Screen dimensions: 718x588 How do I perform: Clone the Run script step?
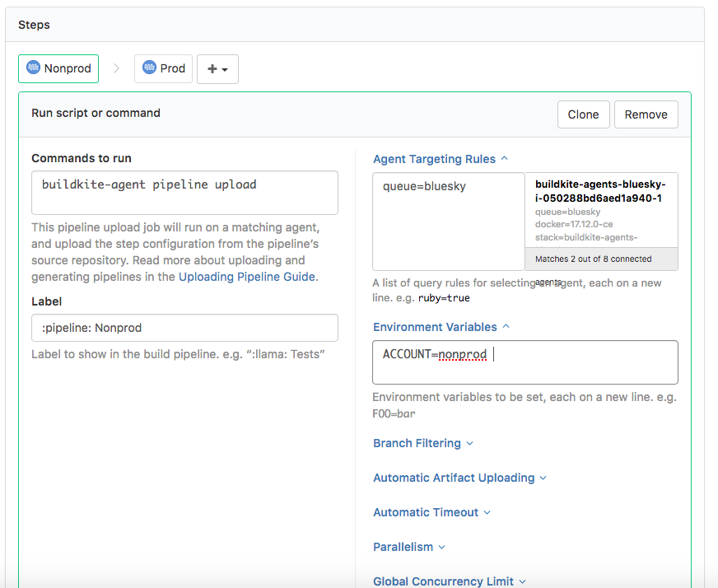[x=583, y=114]
